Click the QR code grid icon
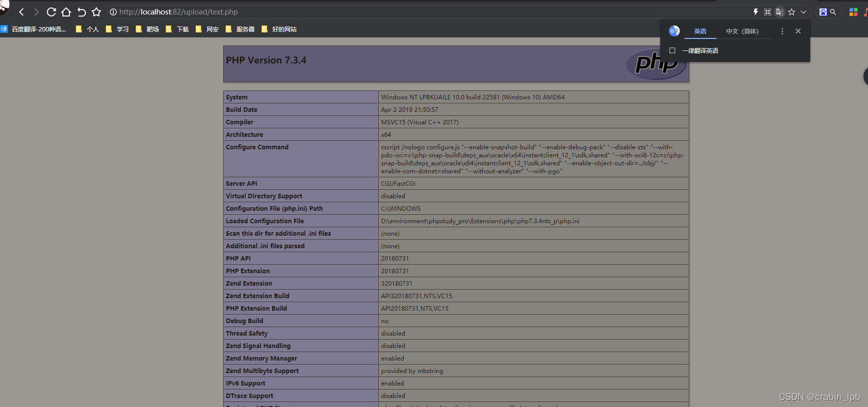 click(768, 12)
